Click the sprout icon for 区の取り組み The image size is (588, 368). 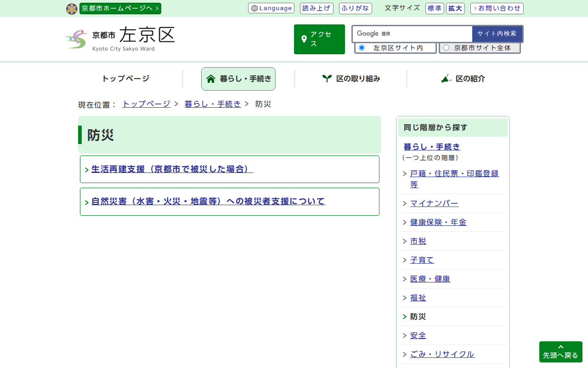327,79
